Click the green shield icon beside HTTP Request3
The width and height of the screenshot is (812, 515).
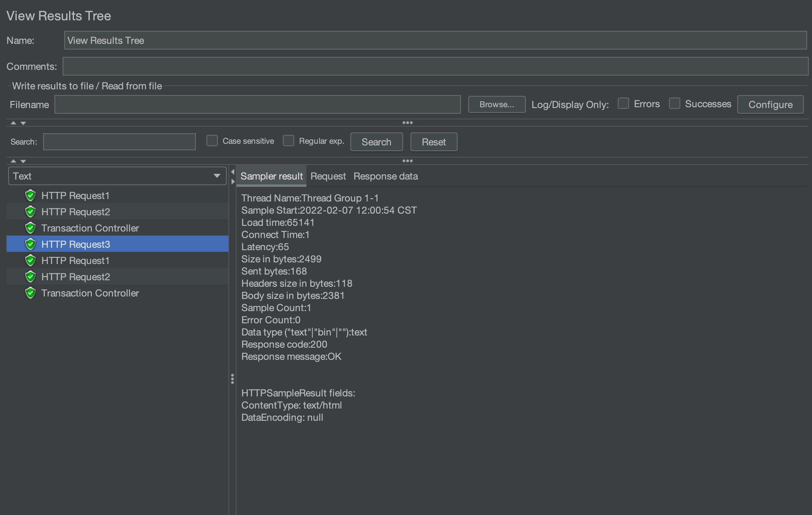coord(30,244)
